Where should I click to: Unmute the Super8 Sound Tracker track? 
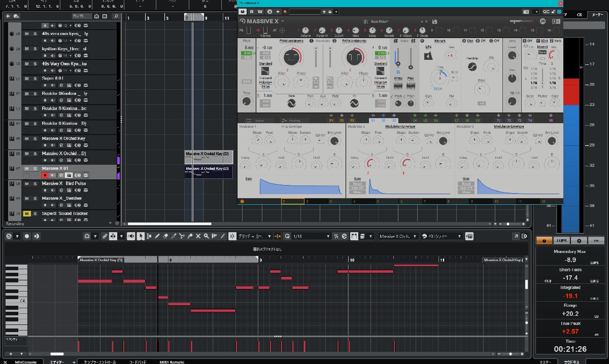coord(27,213)
